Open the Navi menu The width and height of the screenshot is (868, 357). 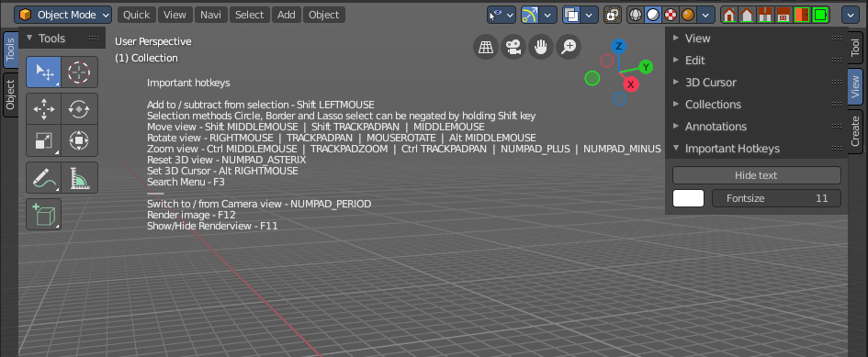tap(210, 15)
